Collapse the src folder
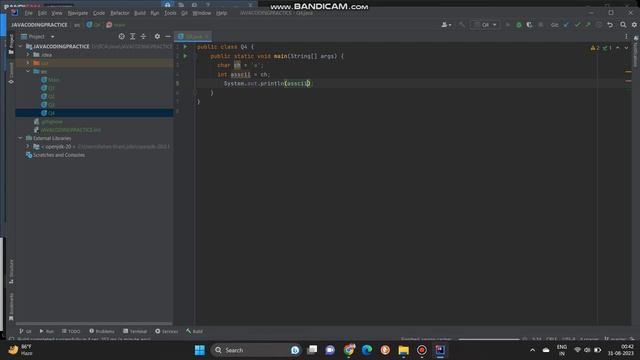 (x=28, y=71)
